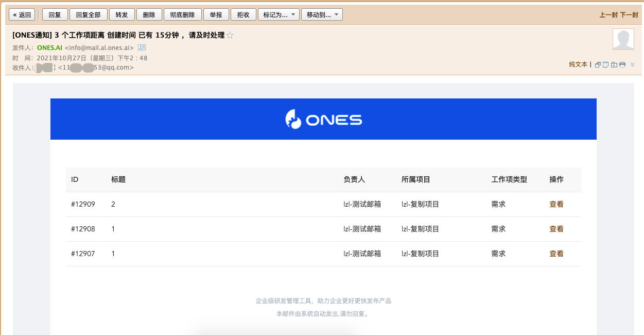Click the ID column header
Viewport: 644px width, 335px height.
[x=75, y=179]
